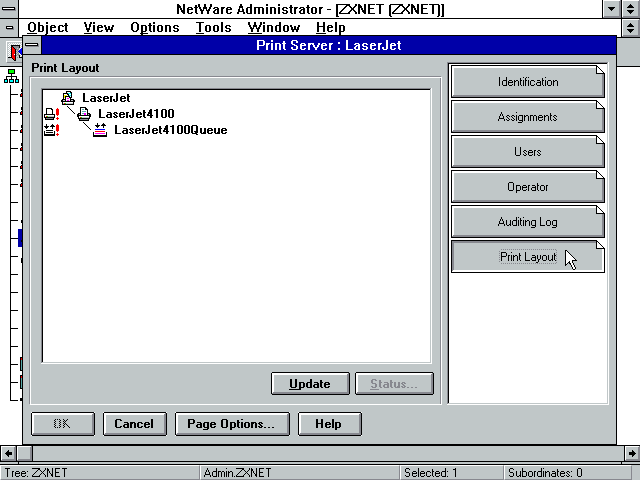Open the Object menu
The width and height of the screenshot is (640, 480).
click(47, 27)
